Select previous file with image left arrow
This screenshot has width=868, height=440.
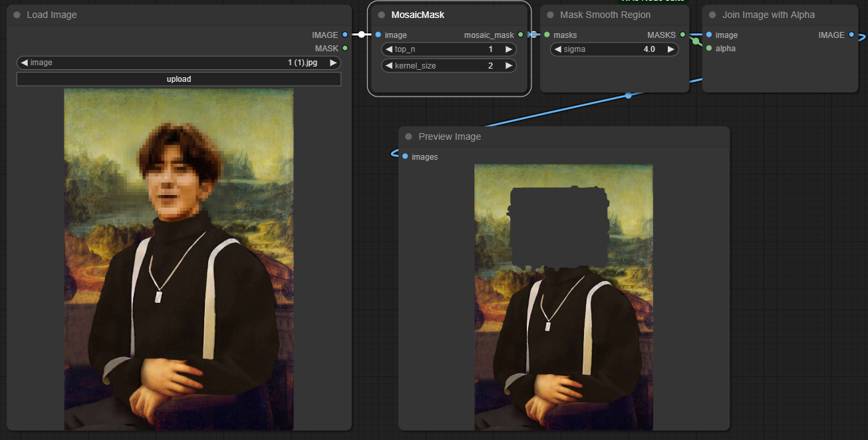[x=25, y=63]
